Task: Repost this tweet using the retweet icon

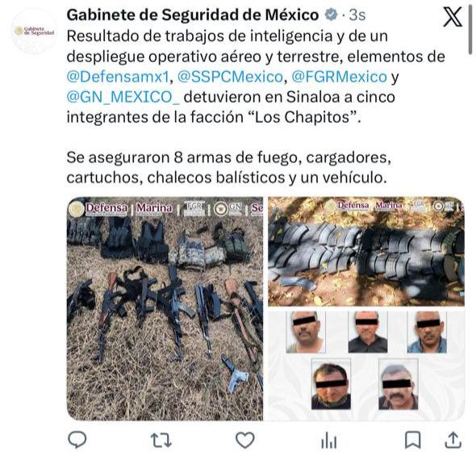Action: pyautogui.click(x=161, y=441)
